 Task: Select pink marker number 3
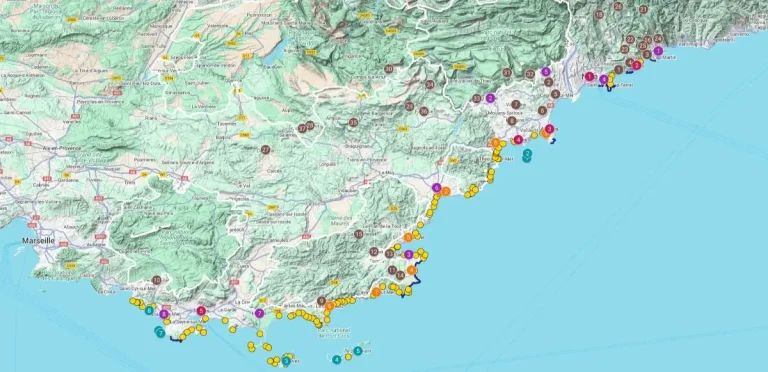pos(550,129)
